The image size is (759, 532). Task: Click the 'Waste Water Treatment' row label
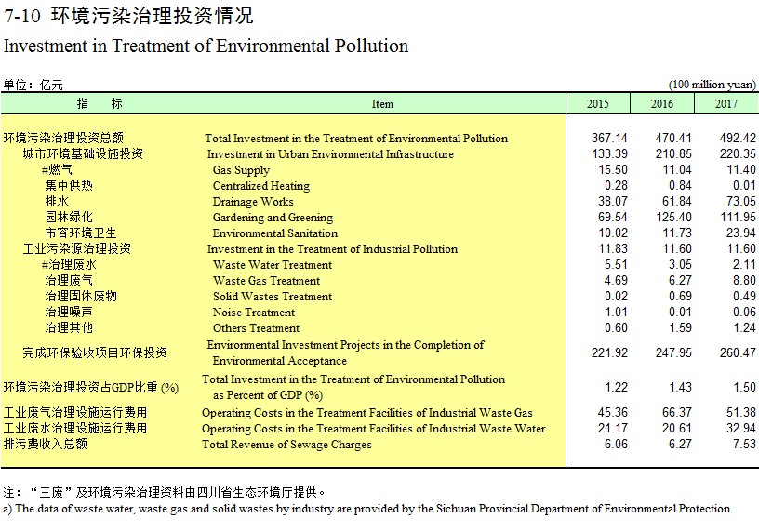pyautogui.click(x=273, y=265)
